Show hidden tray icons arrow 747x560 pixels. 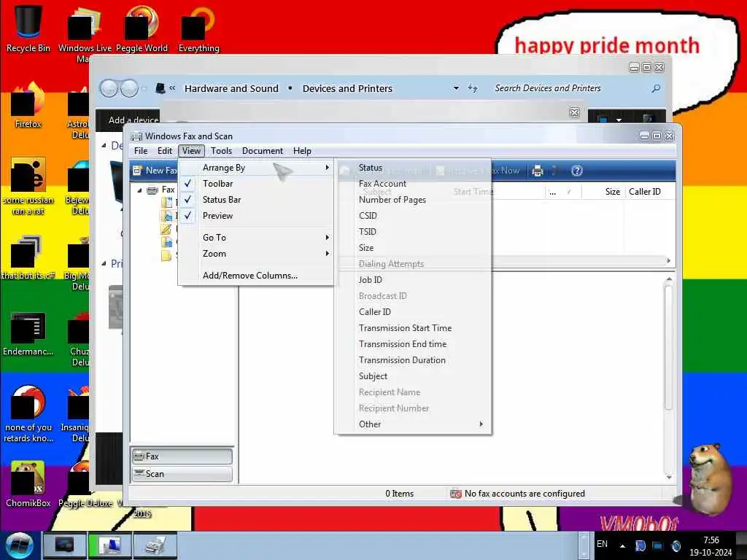coord(622,545)
